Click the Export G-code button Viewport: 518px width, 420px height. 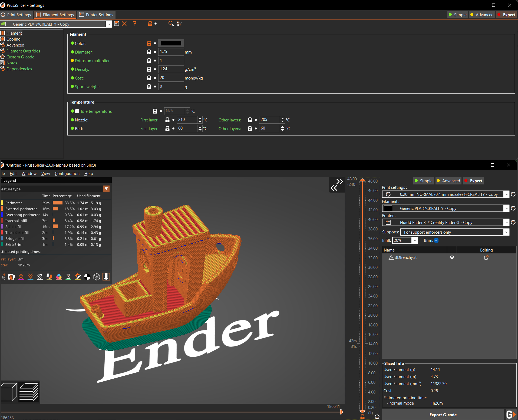443,415
